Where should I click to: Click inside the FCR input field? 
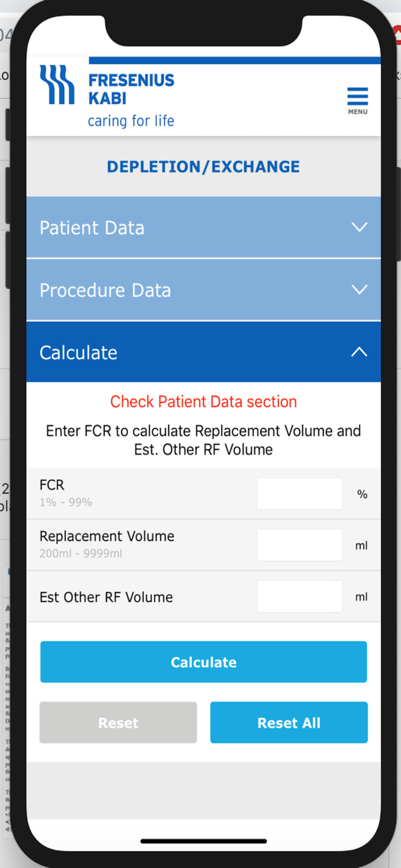pos(299,494)
